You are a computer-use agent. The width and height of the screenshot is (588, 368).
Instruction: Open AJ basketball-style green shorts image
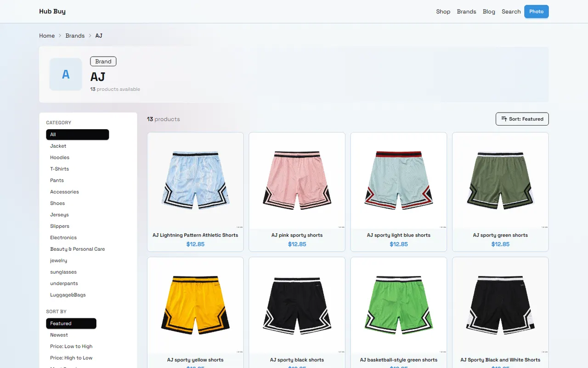pyautogui.click(x=399, y=305)
